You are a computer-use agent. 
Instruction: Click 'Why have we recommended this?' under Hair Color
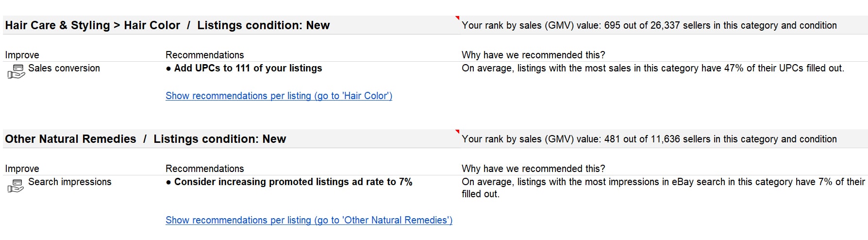(x=534, y=55)
